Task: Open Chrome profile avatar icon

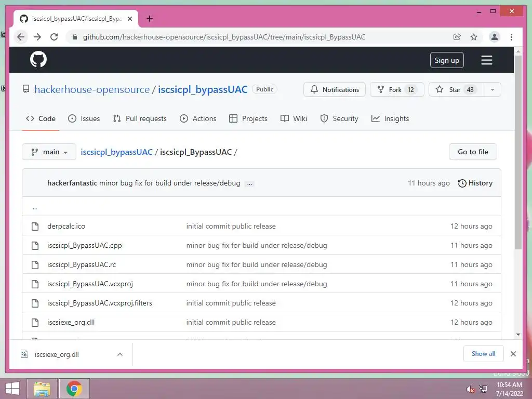Action: coord(495,37)
